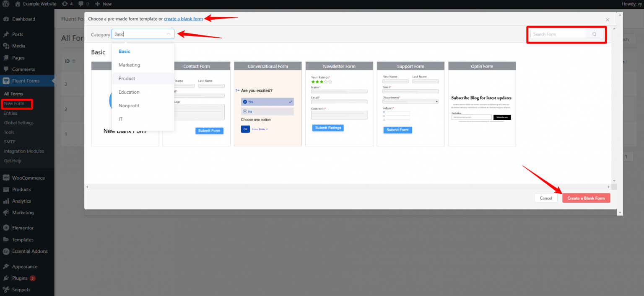Go to Global Settings submenu item
Screen dimensions: 644x296
pyautogui.click(x=19, y=123)
